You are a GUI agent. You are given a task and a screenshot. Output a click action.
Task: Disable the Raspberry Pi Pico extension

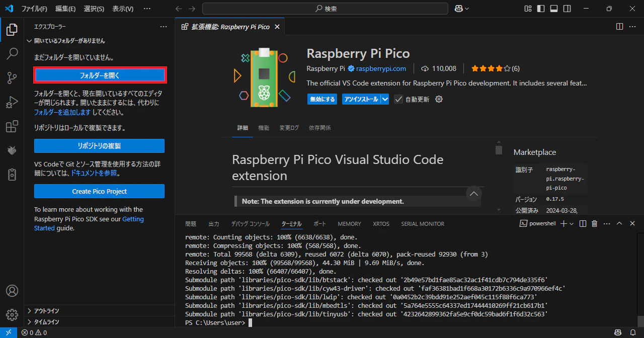click(x=322, y=99)
